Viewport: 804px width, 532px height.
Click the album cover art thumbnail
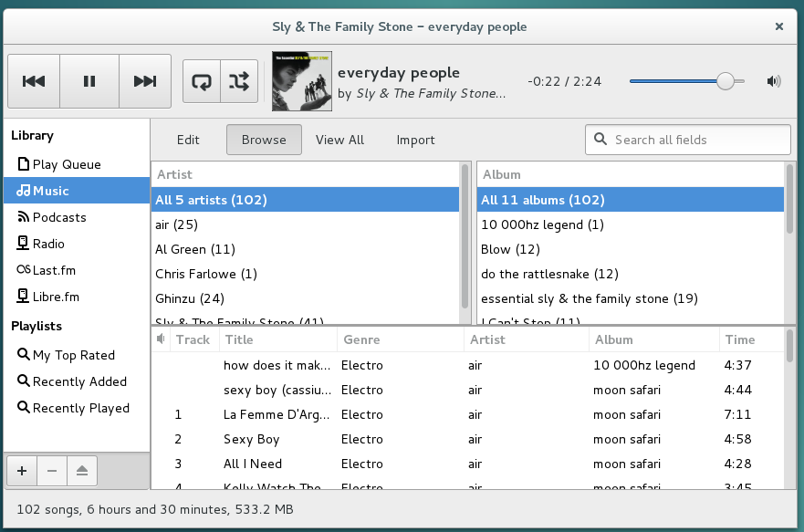point(301,81)
